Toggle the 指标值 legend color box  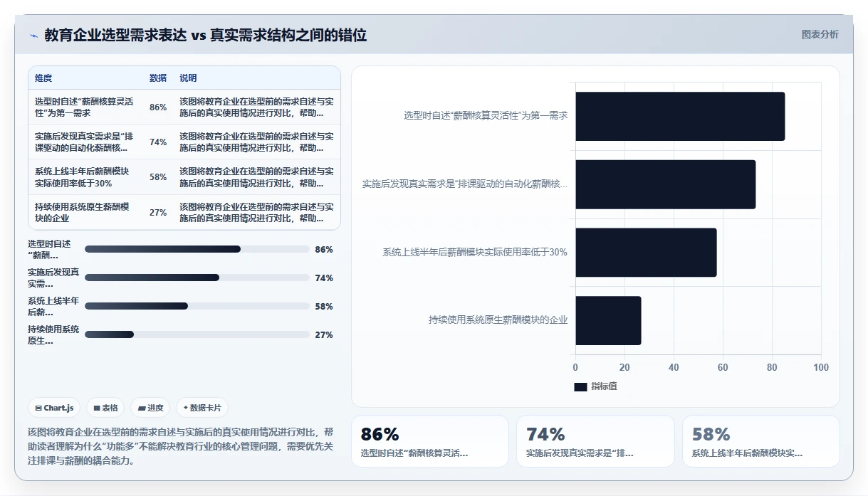tap(580, 386)
